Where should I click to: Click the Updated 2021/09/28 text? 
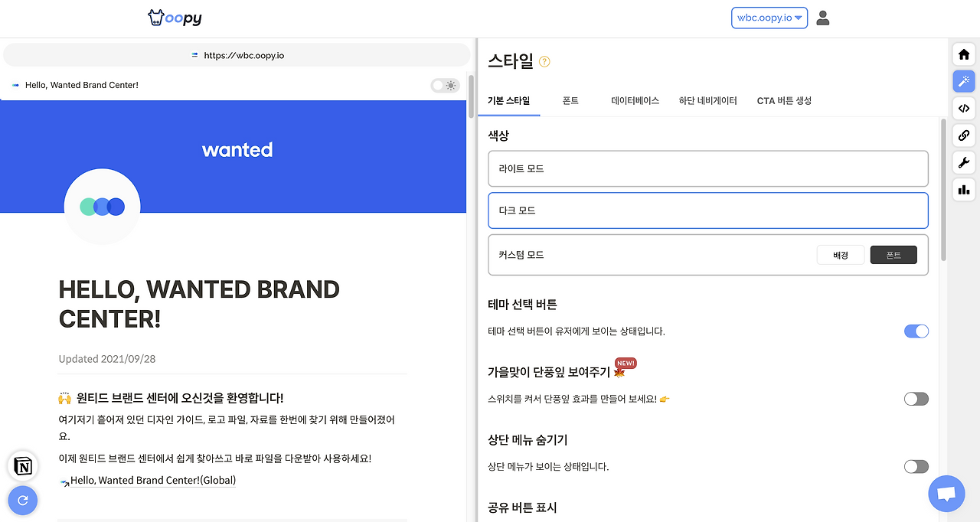click(x=107, y=359)
